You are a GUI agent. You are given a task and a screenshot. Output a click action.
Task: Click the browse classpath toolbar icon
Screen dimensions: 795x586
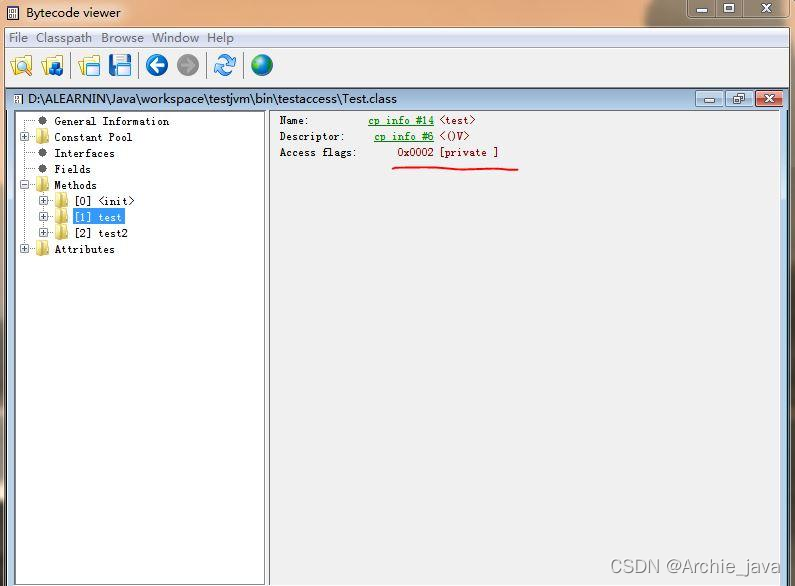(x=52, y=65)
